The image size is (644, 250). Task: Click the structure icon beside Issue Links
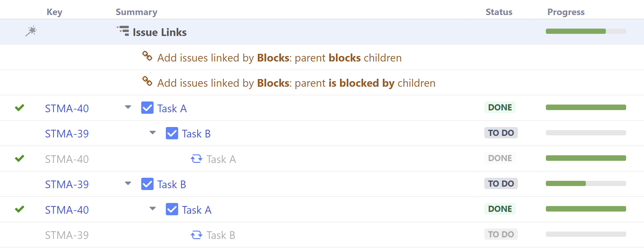coord(123,31)
